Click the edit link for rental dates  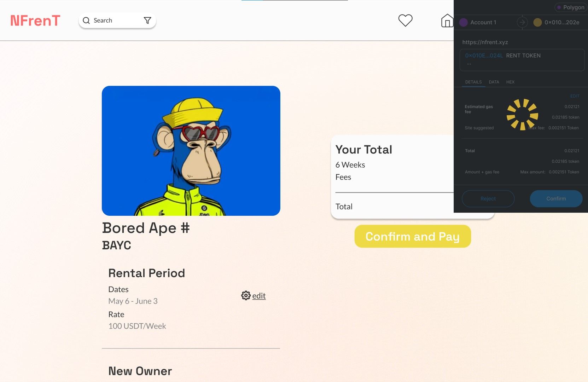(x=259, y=296)
